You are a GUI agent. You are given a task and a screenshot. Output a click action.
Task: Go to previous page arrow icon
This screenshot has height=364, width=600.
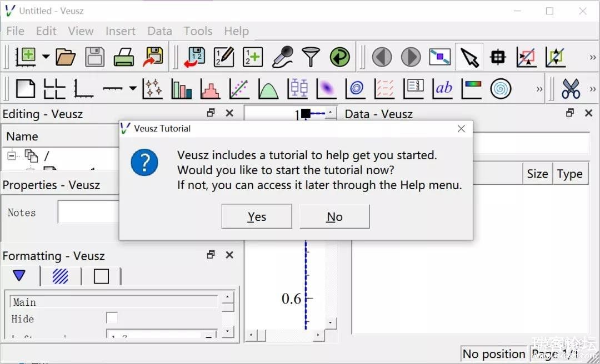point(382,57)
